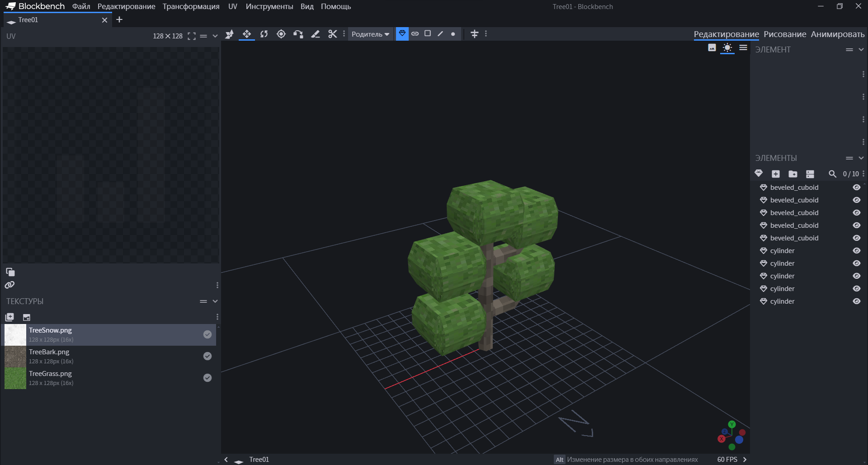Viewport: 868px width, 465px height.
Task: Switch to vertex selection mode (dot icon)
Action: tap(453, 34)
